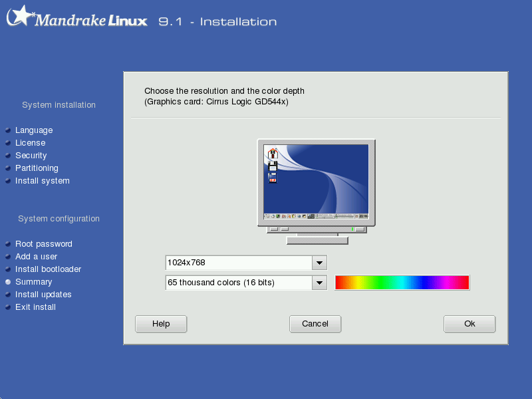The image size is (532, 399).
Task: Click the "System installation" heading
Action: coord(59,105)
